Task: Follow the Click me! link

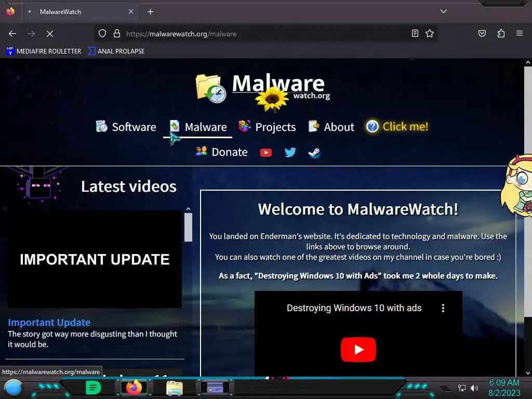Action: tap(397, 127)
